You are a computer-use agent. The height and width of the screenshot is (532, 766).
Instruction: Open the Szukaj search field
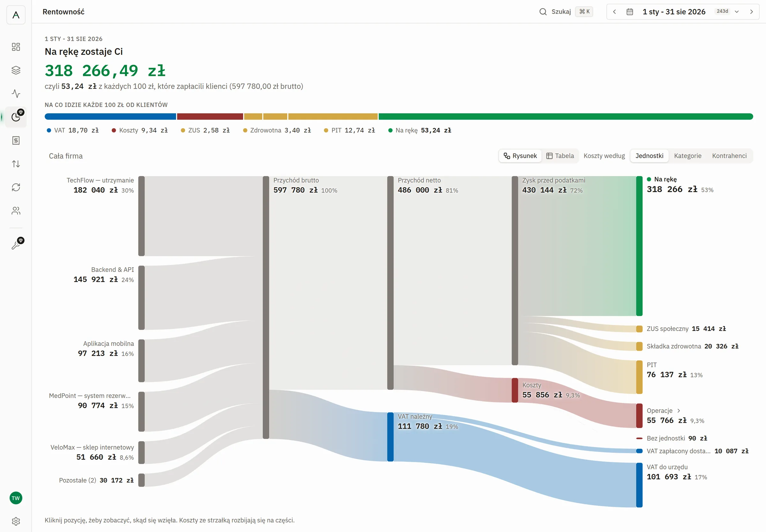tap(566, 12)
